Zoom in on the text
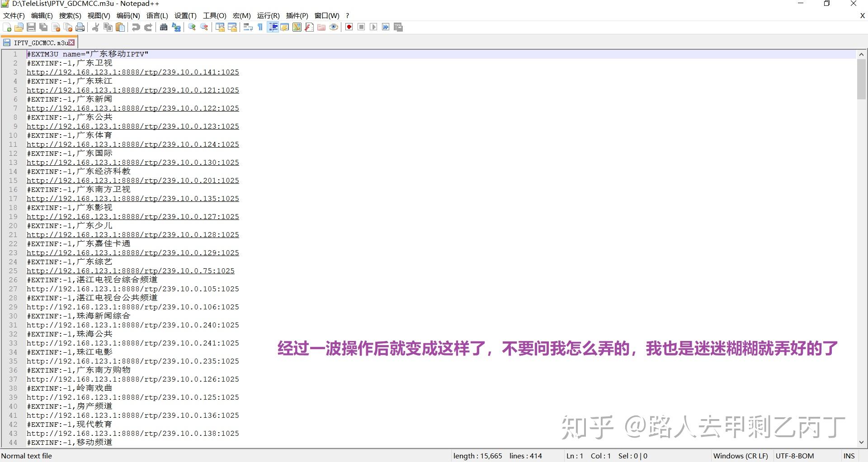This screenshot has height=462, width=868. click(x=192, y=27)
